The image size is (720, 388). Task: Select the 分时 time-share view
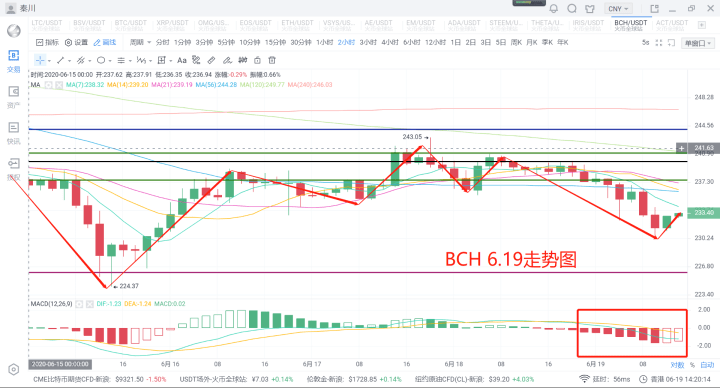[163, 42]
